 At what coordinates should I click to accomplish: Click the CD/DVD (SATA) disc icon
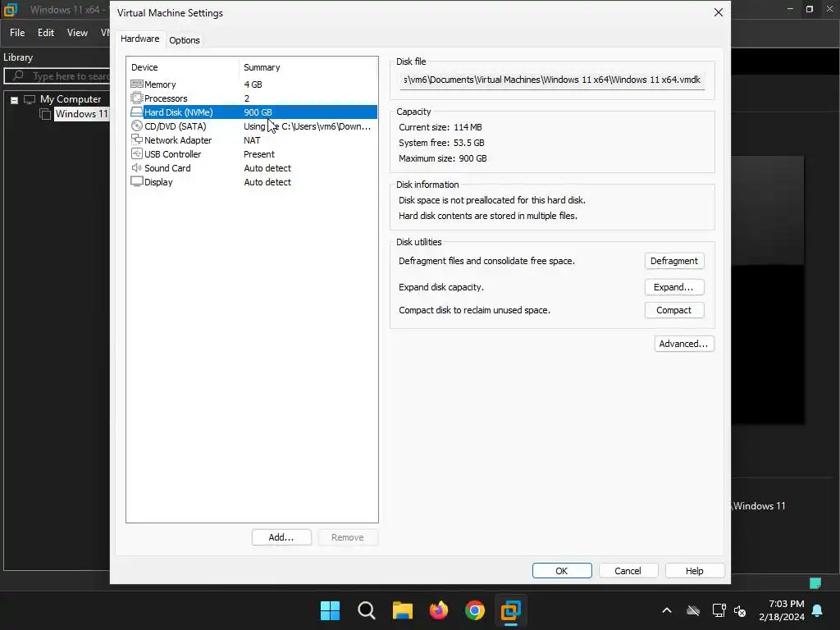(137, 126)
